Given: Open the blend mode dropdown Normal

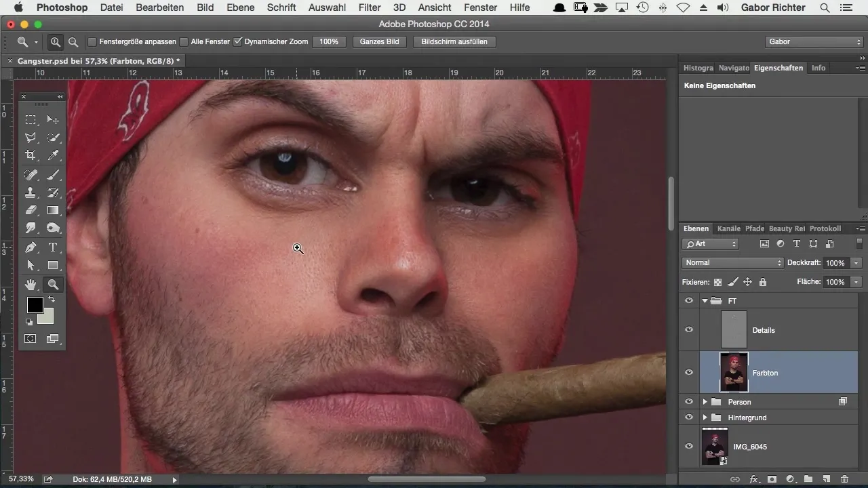Looking at the screenshot, I should 732,263.
